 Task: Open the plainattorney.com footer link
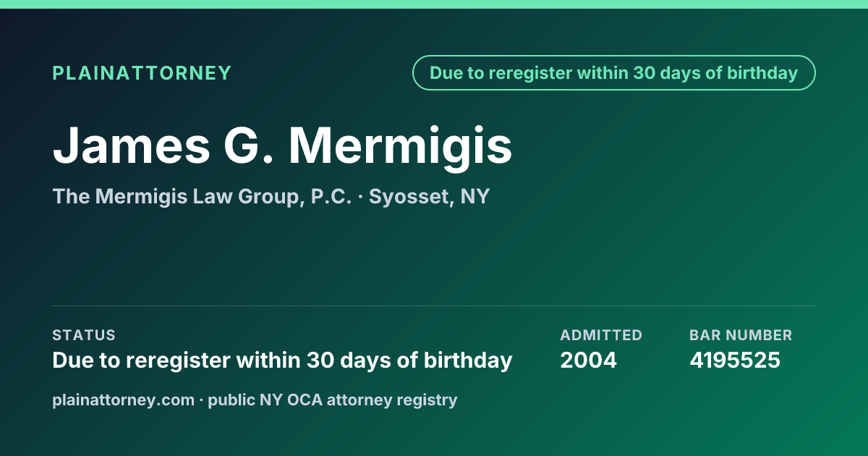pos(124,400)
